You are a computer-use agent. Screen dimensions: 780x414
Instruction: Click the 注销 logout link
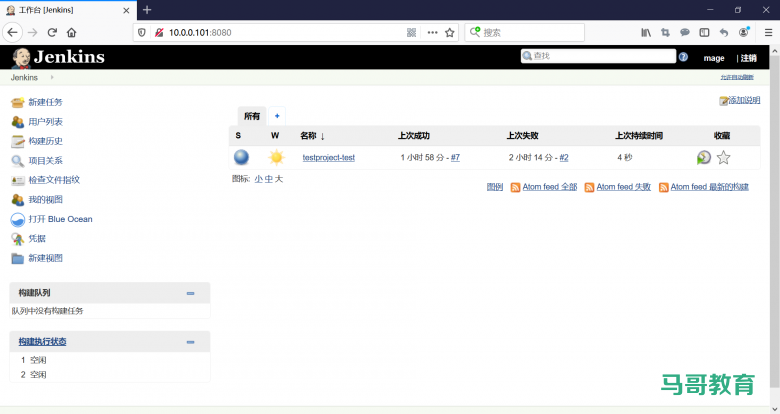click(x=749, y=58)
